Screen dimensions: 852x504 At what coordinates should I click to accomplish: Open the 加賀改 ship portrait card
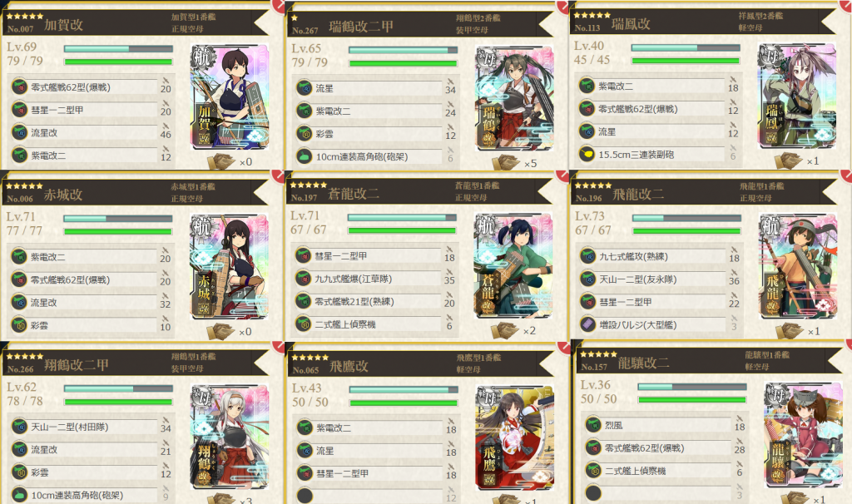[230, 96]
